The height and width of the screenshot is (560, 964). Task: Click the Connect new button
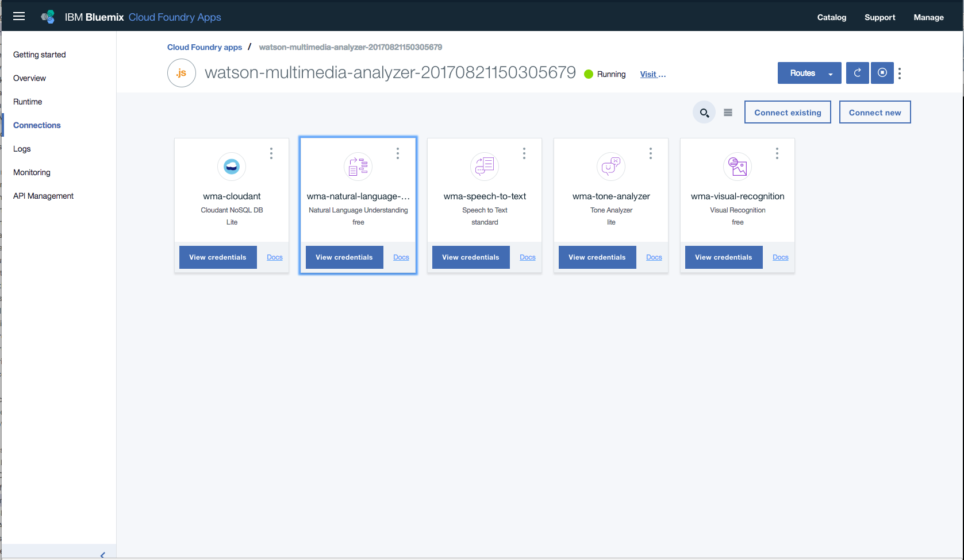(875, 113)
